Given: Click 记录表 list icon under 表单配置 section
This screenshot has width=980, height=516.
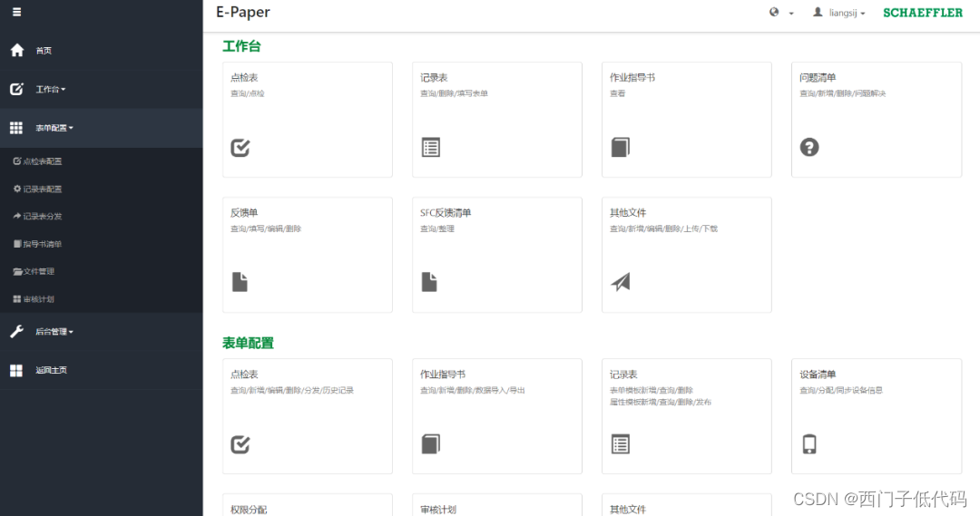Looking at the screenshot, I should coord(621,444).
